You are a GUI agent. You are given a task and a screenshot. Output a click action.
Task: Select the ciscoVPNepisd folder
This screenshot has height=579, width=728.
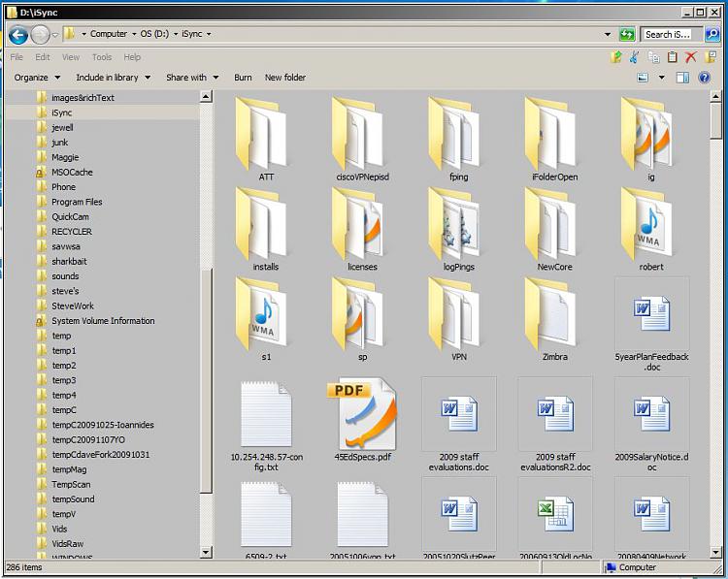click(363, 140)
